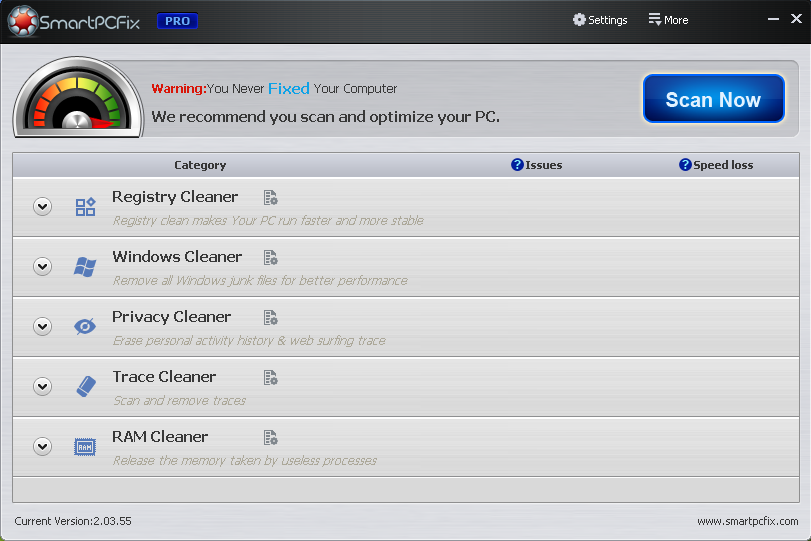
Task: Click the Speed loss column header text
Action: click(x=723, y=165)
